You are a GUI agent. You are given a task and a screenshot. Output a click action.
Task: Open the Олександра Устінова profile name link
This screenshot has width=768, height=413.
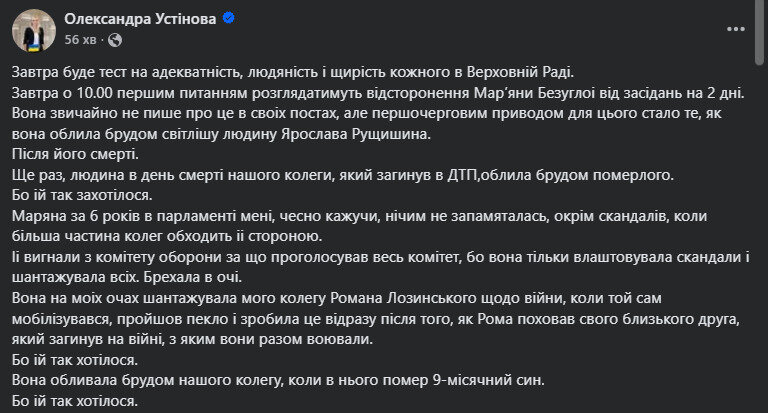139,19
